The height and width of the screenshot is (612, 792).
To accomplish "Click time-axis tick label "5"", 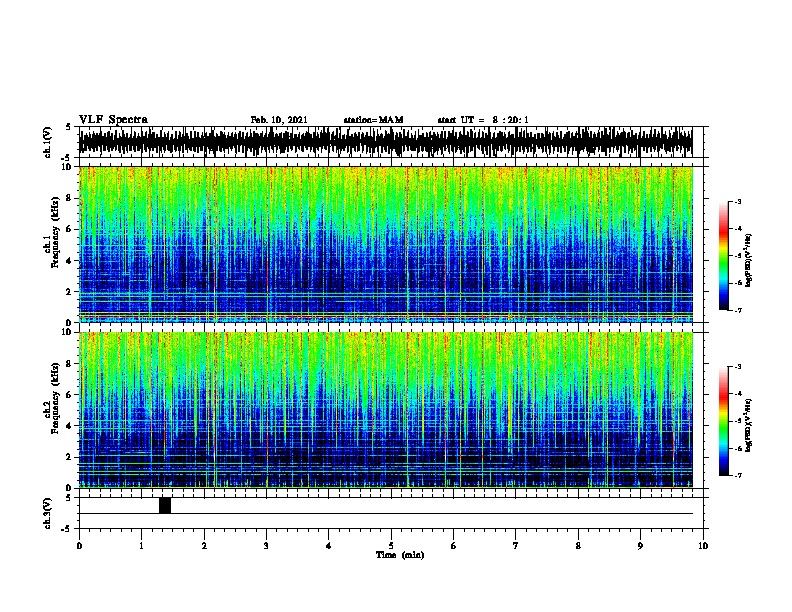I will (x=391, y=546).
